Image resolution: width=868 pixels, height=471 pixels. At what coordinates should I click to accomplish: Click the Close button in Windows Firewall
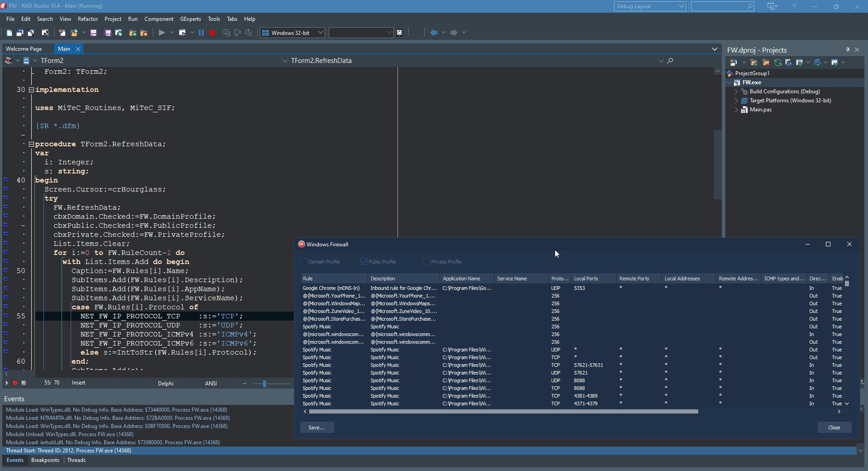[834, 428]
